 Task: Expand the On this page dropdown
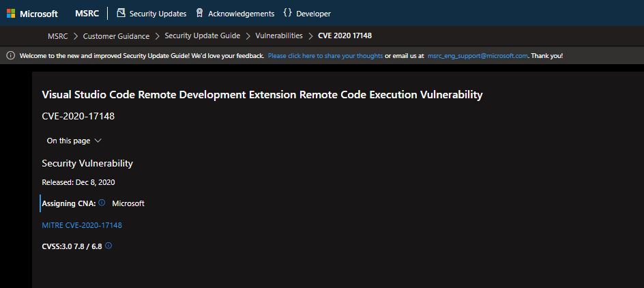(74, 141)
